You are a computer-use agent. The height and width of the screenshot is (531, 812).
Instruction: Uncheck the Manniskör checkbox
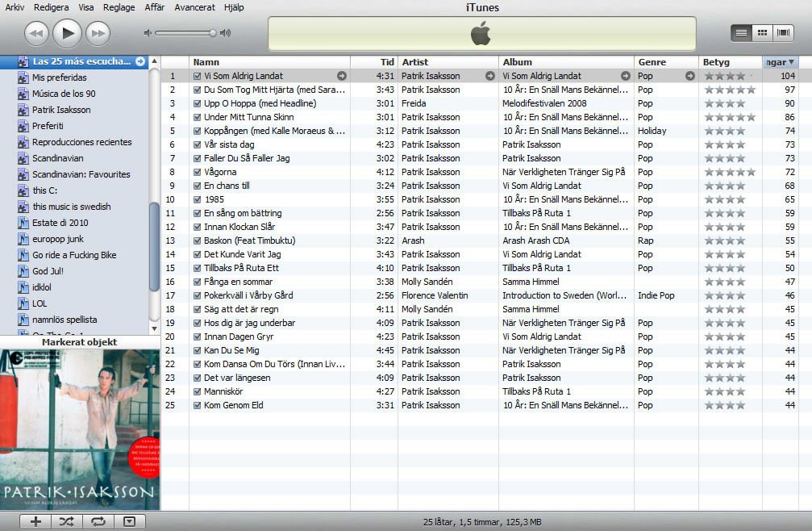197,391
